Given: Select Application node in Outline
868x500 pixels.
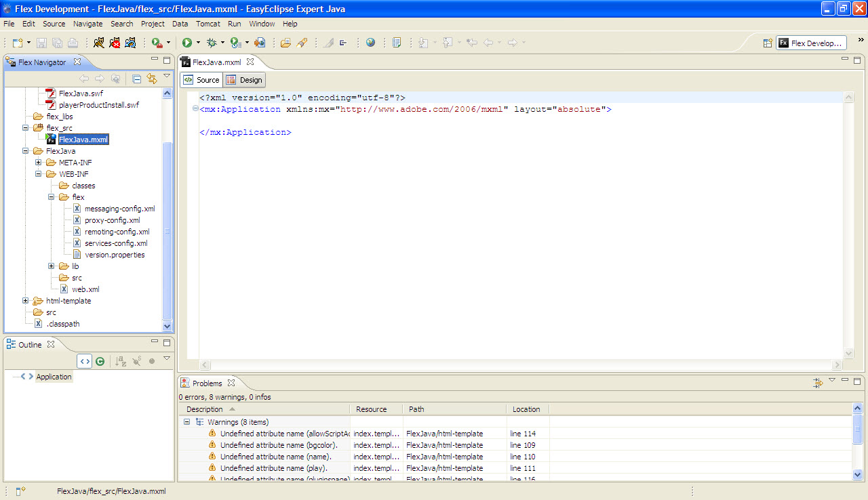Looking at the screenshot, I should point(54,377).
